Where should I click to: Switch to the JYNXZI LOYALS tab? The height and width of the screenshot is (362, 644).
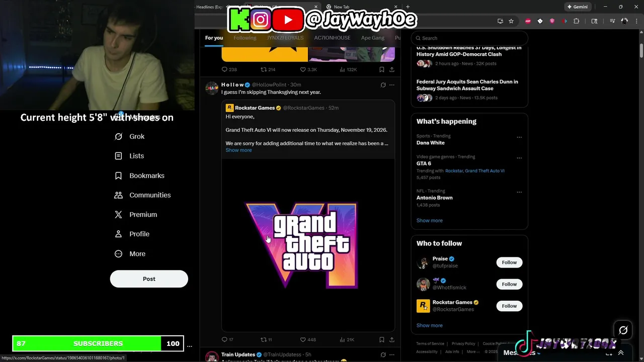pos(285,38)
